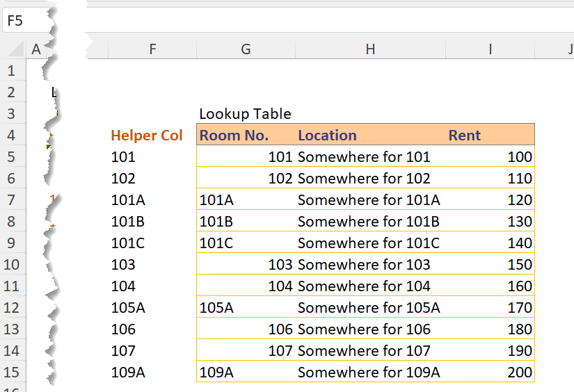
Task: Select the column F header
Action: (x=152, y=49)
